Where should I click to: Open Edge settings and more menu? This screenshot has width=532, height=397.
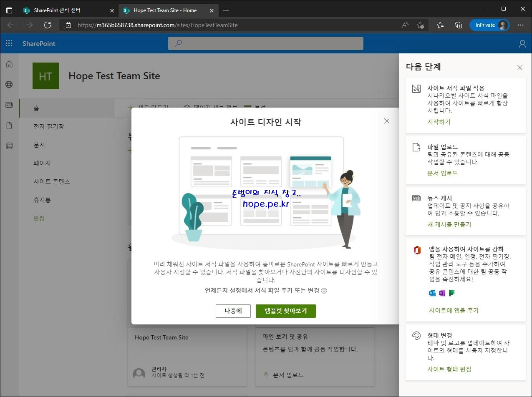click(520, 25)
